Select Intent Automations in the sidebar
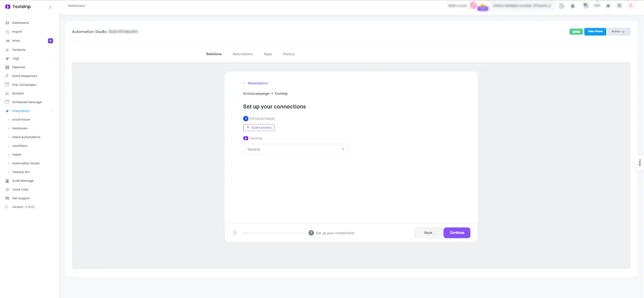Screen dimensions: 644x298 (26, 137)
